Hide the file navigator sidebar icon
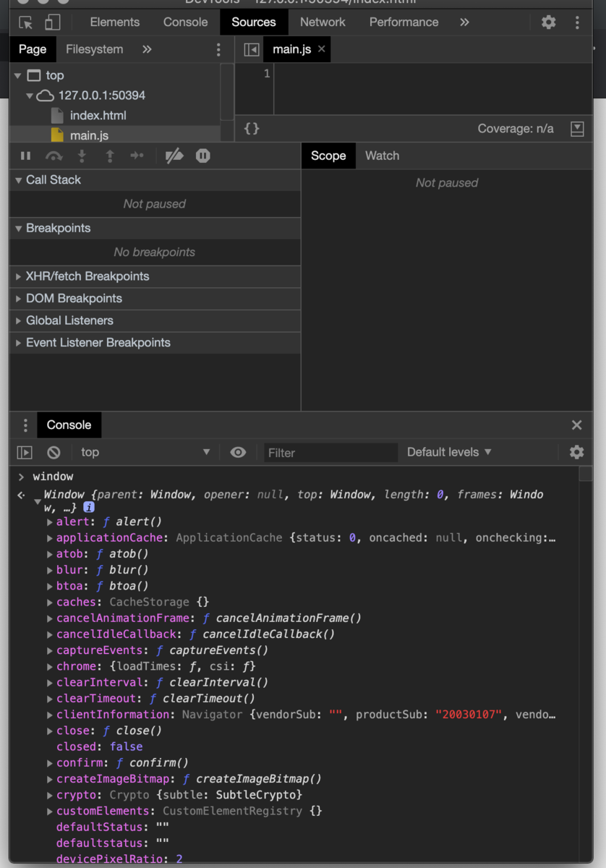Screen dimensions: 606x868 252,49
